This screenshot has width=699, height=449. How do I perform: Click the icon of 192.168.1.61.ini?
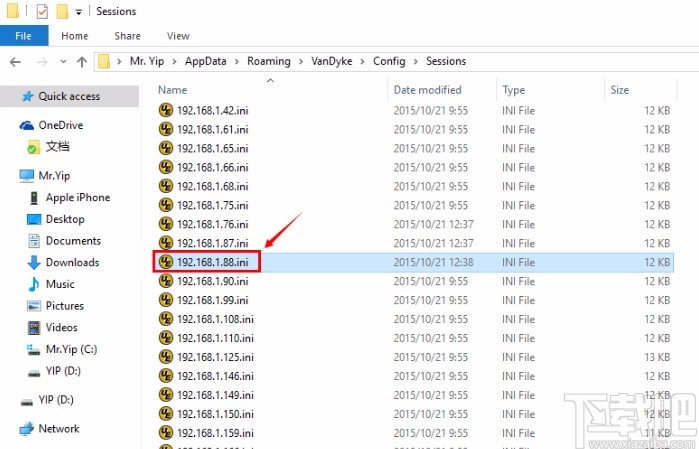(166, 129)
